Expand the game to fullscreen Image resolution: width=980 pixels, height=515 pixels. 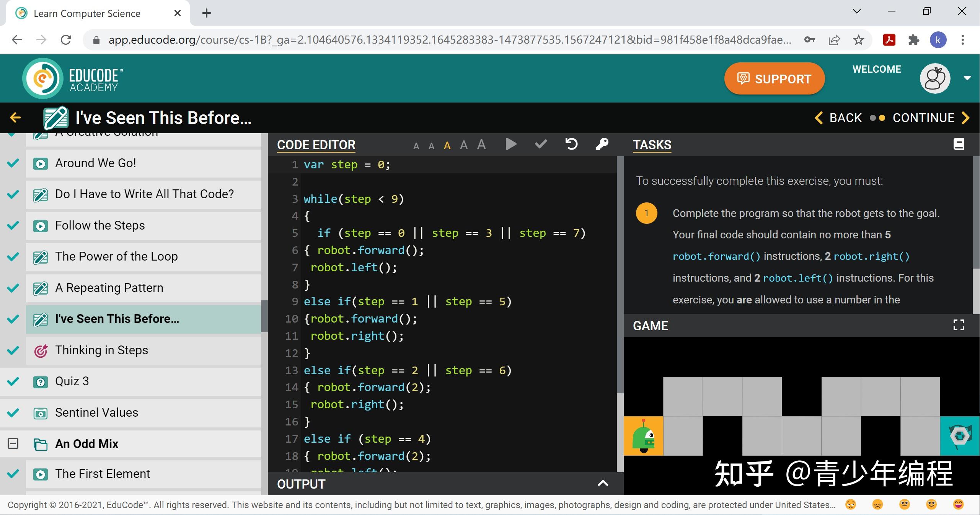(x=959, y=325)
